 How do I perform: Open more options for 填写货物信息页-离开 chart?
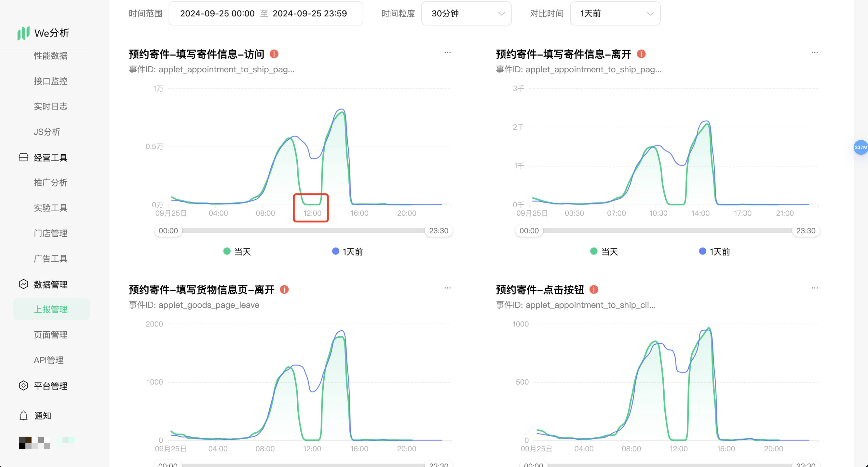pyautogui.click(x=447, y=288)
